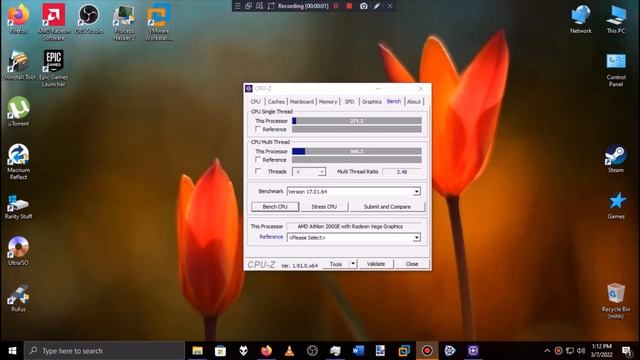The width and height of the screenshot is (640, 360).
Task: Click the Close button in CPU-Z footer
Action: 412,264
